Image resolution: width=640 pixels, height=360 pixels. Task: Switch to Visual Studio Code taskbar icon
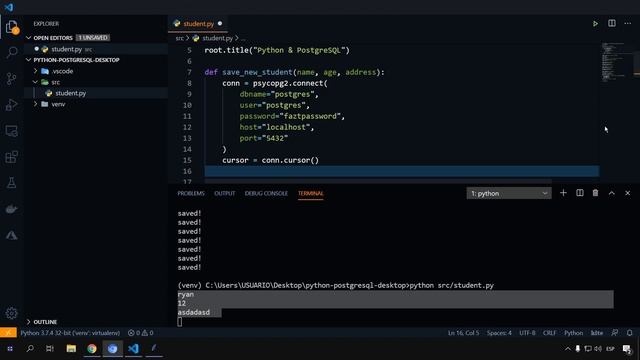(133, 349)
